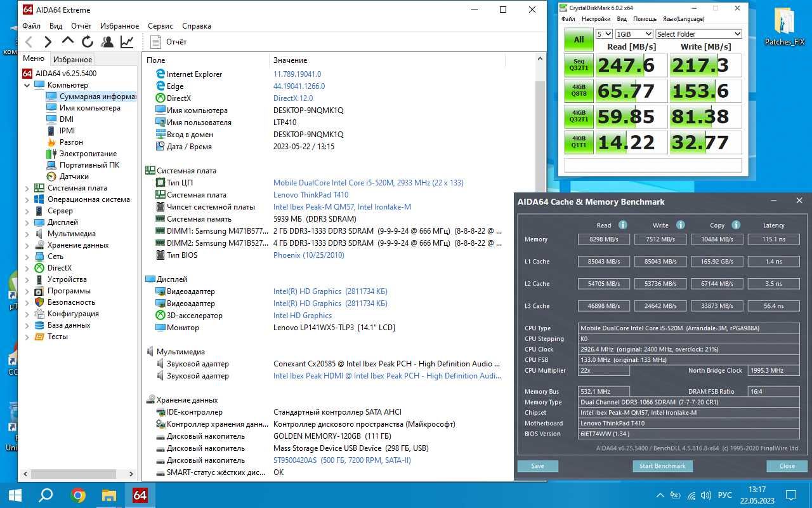Click the Конфигурация icon in tree
Image resolution: width=812 pixels, height=508 pixels.
click(x=39, y=314)
